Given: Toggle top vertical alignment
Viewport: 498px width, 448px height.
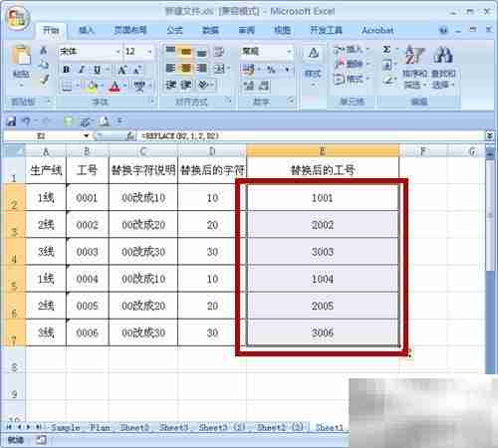Looking at the screenshot, I should click(170, 51).
